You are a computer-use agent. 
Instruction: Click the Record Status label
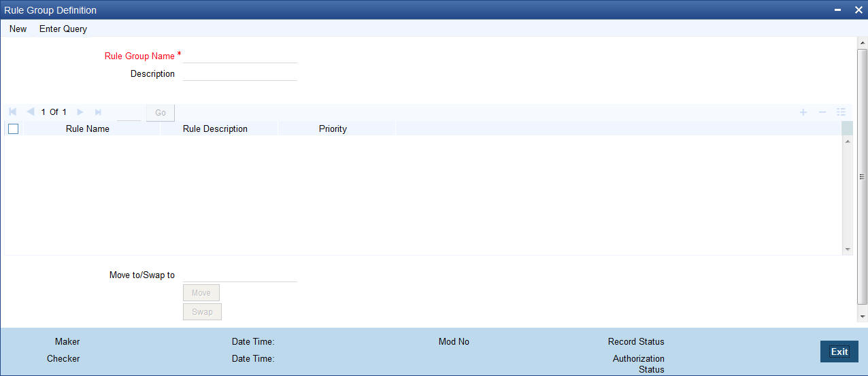[x=636, y=341]
